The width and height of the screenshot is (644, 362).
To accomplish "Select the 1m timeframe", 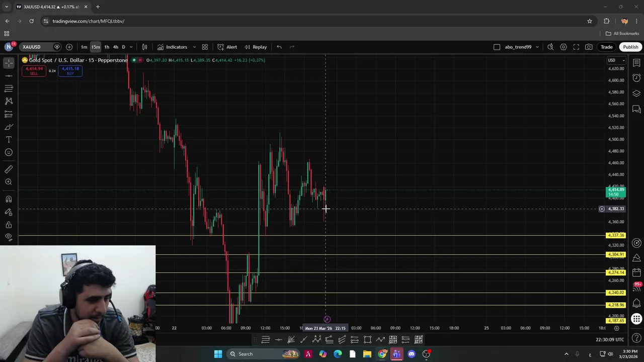I will [x=84, y=47].
